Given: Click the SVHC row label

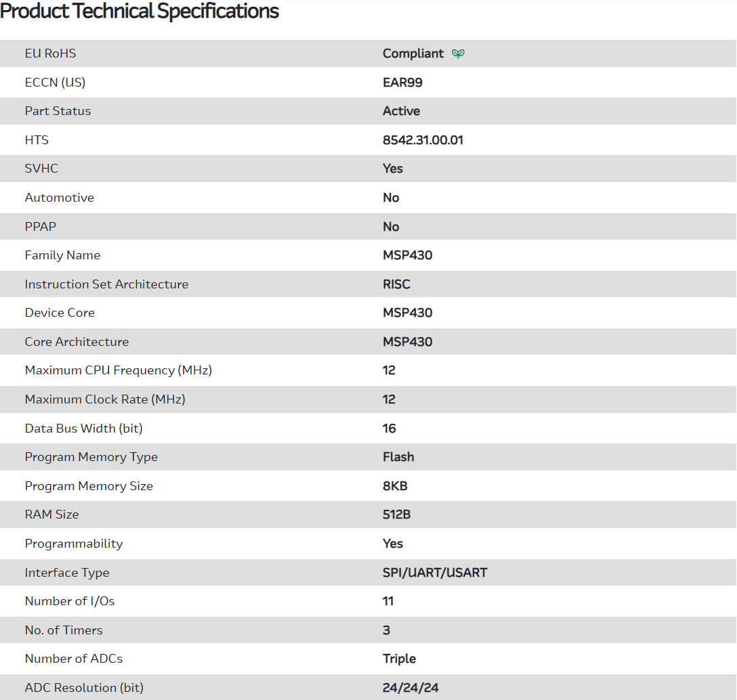Looking at the screenshot, I should point(41,169).
